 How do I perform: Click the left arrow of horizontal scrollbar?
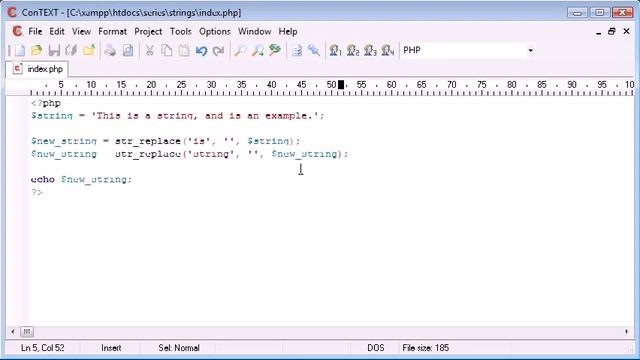[x=13, y=332]
